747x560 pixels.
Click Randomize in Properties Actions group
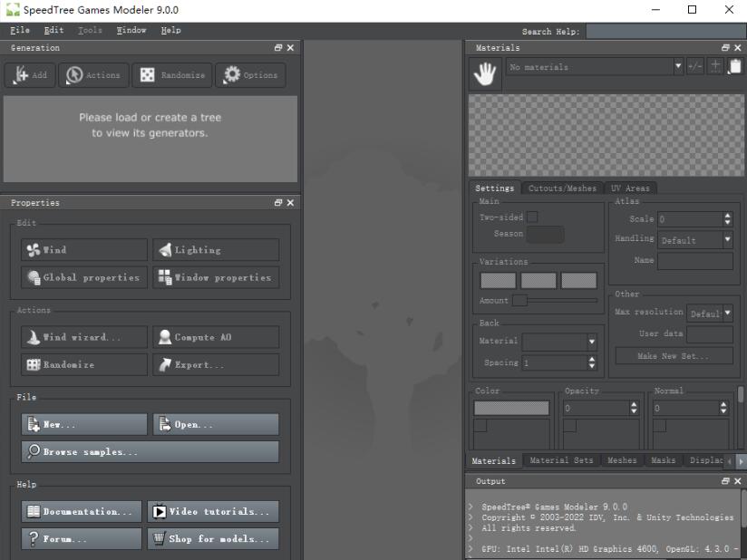(84, 365)
